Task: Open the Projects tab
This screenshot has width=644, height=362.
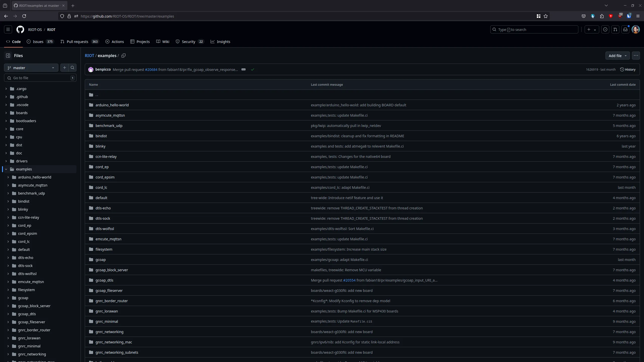Action: tap(140, 41)
